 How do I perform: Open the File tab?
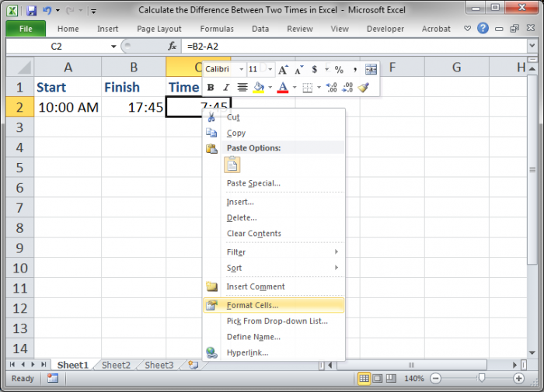pos(26,29)
